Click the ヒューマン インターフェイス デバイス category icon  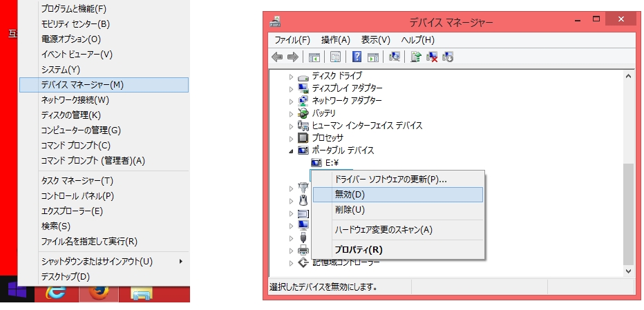tap(303, 126)
